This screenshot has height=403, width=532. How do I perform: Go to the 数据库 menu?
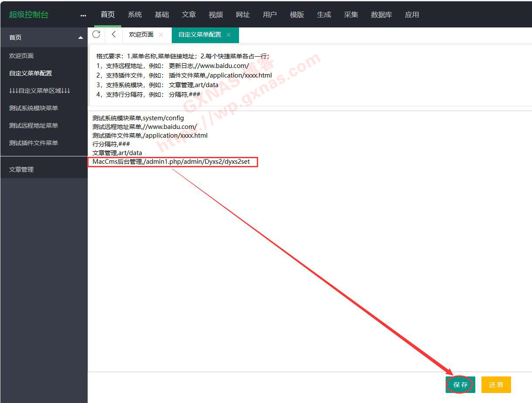click(x=382, y=14)
